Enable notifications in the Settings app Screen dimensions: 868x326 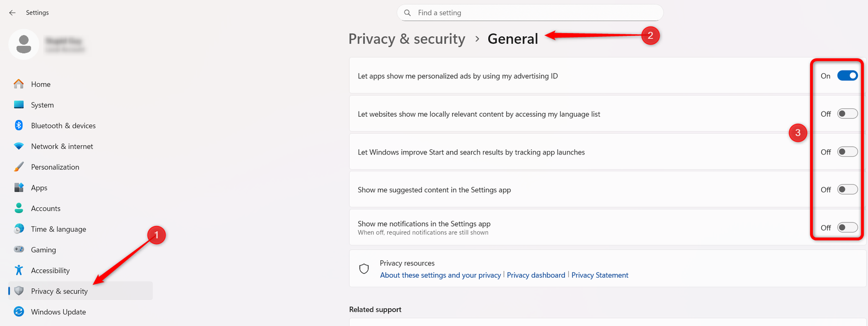coord(847,227)
